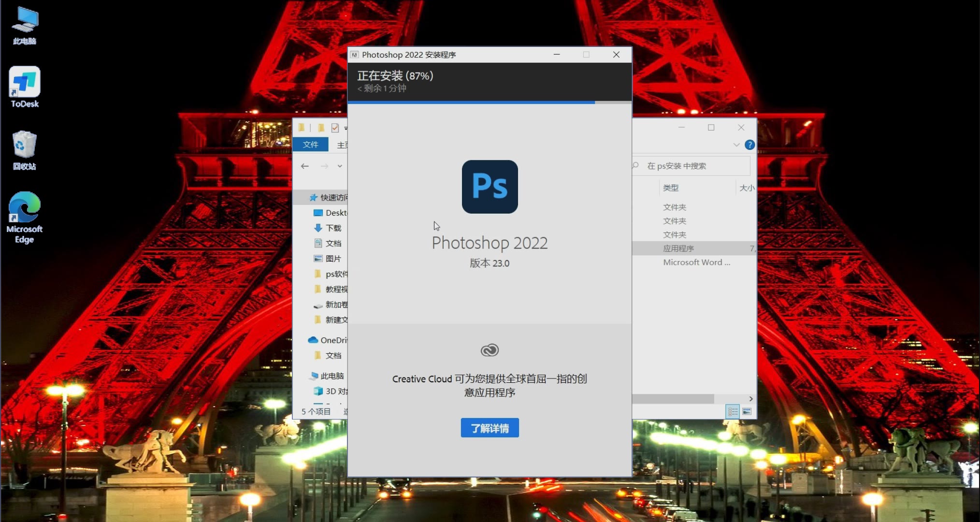Screen dimensions: 980x522
Task: Click the Photoshop 2022 application icon
Action: (490, 188)
